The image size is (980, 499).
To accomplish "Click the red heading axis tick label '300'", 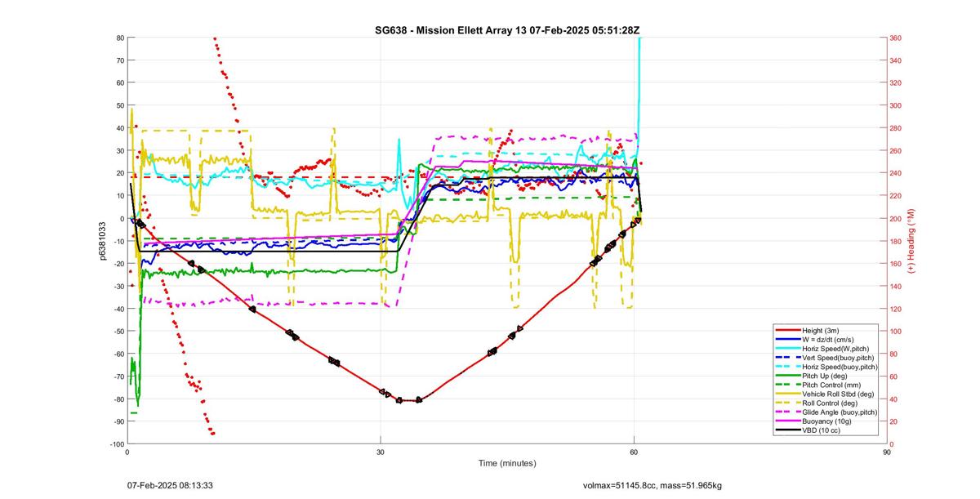I will point(896,105).
